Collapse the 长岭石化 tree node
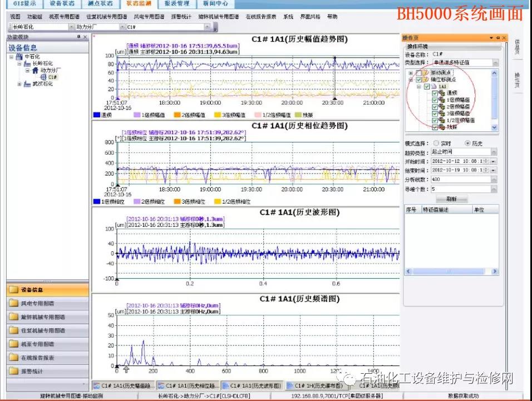This screenshot has width=532, height=401. click(19, 64)
